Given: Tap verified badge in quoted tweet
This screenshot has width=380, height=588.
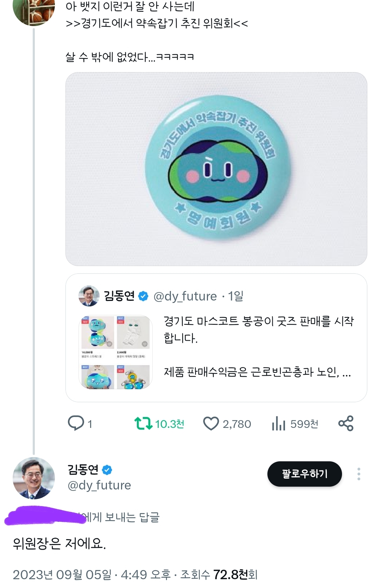Looking at the screenshot, I should pos(143,296).
